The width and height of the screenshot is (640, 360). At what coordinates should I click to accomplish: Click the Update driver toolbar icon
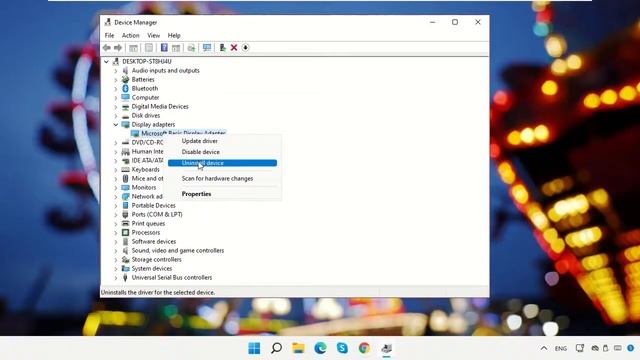click(x=222, y=48)
